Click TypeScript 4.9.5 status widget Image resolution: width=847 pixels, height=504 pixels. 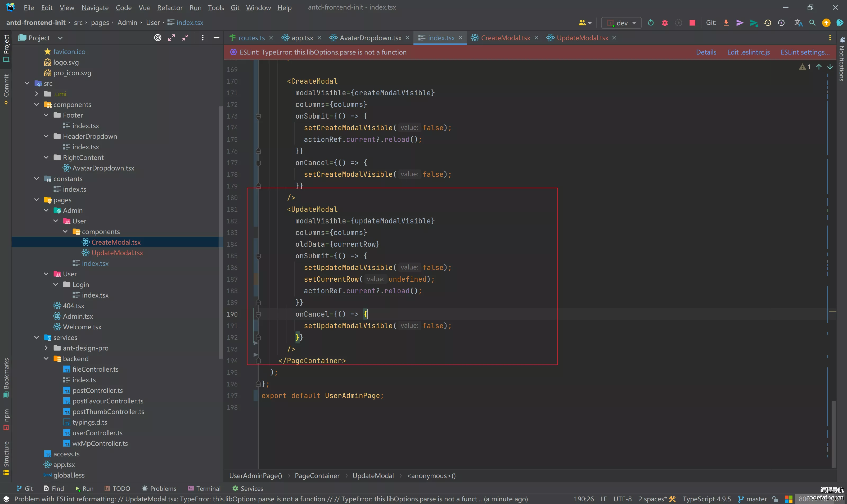(707, 499)
